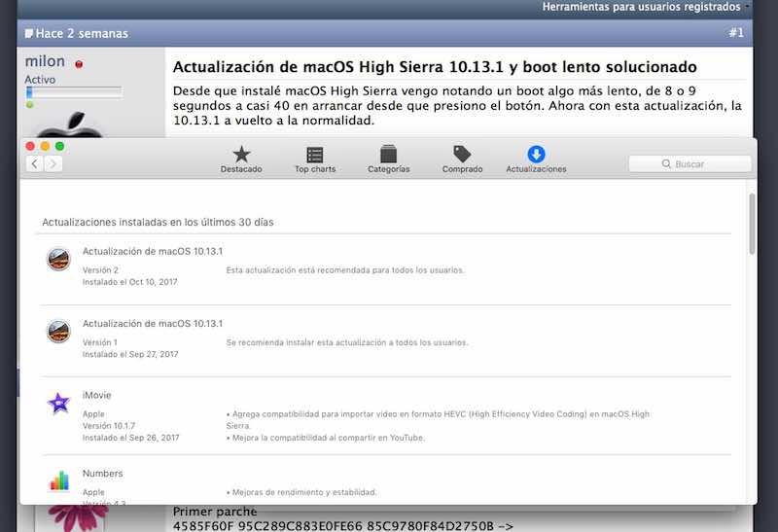778x532 pixels.
Task: Click the macOS High Sierra icon for Versión 1
Action: tap(58, 331)
